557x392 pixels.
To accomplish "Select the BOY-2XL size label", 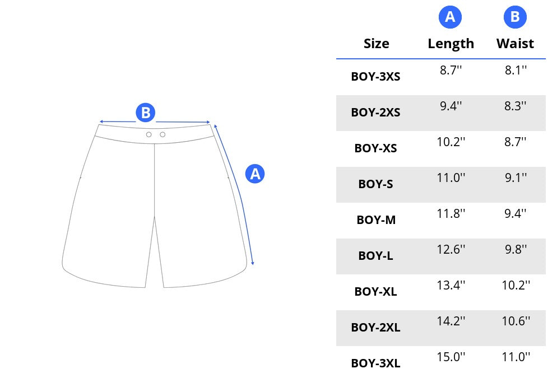I will (375, 328).
